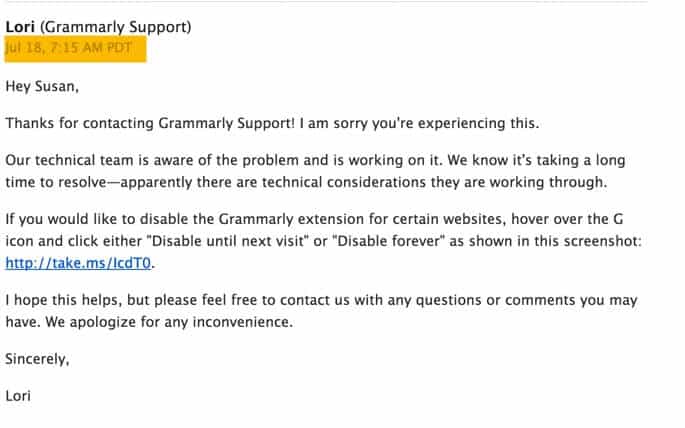Click the highlighted Jul 18 timestamp
This screenshot has height=428, width=685.
pos(75,47)
